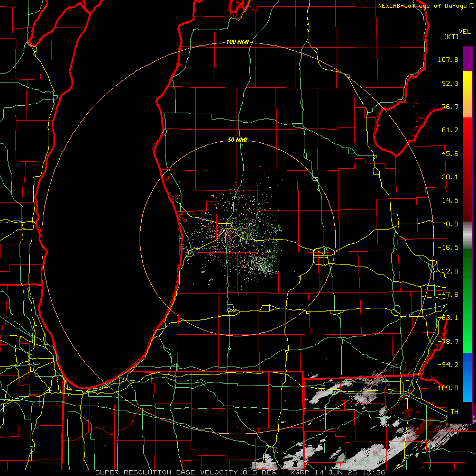Viewport: 476px width, 476px height.
Task: Click the 76.7 velocity scale label
Action: (x=450, y=106)
